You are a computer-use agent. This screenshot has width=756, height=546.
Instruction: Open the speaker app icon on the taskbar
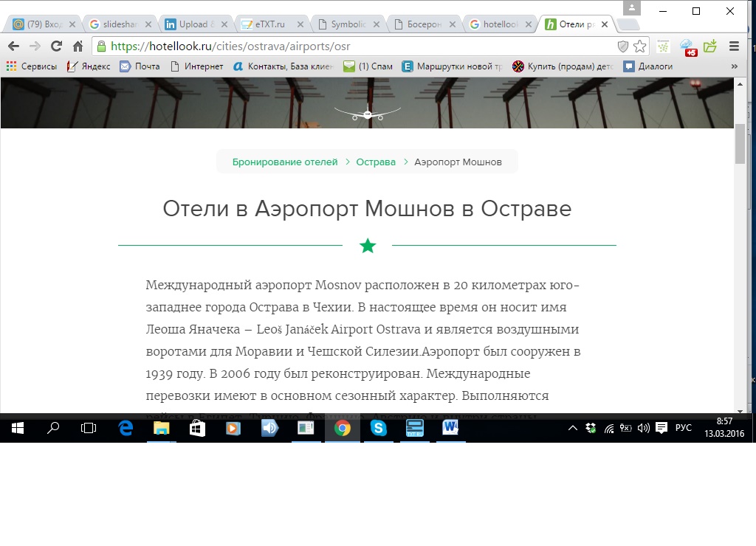coord(269,428)
